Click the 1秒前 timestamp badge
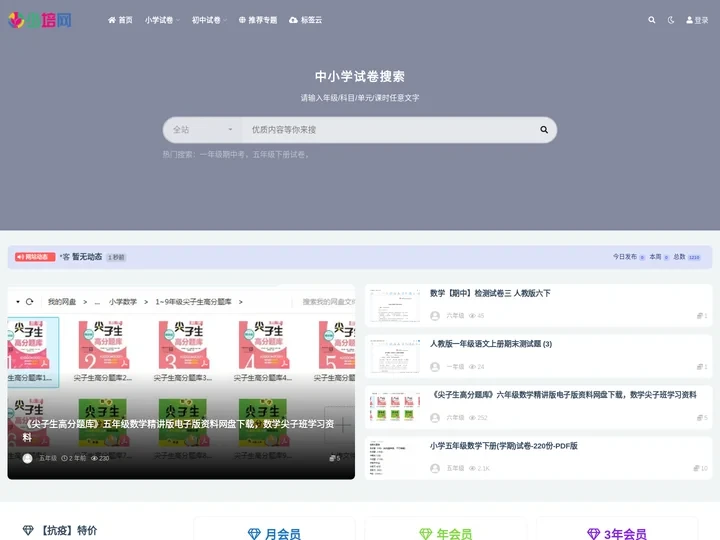 (116, 257)
